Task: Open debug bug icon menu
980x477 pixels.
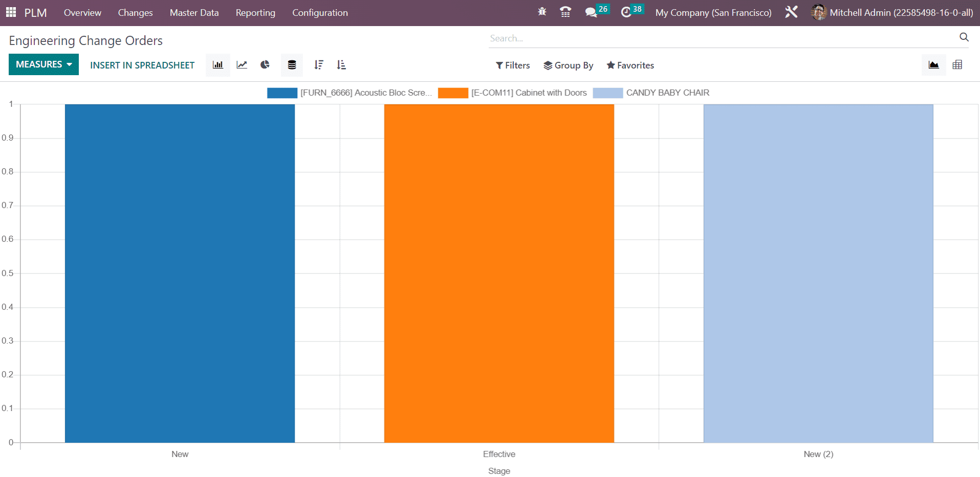Action: [542, 12]
